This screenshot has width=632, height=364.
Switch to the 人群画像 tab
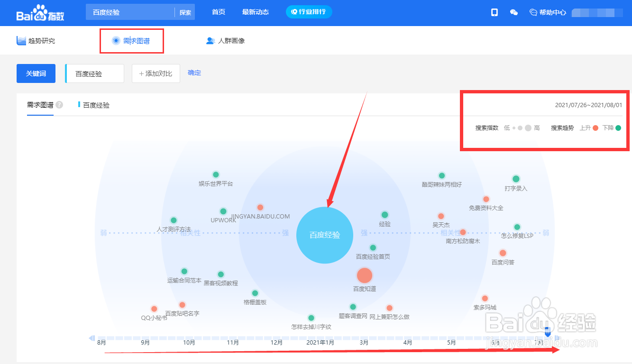225,41
